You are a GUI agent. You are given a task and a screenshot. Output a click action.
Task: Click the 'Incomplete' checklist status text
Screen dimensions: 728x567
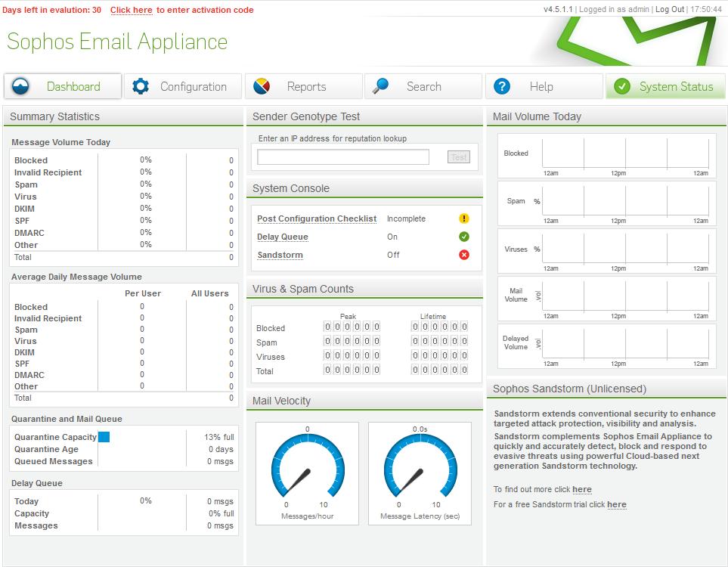(x=406, y=218)
